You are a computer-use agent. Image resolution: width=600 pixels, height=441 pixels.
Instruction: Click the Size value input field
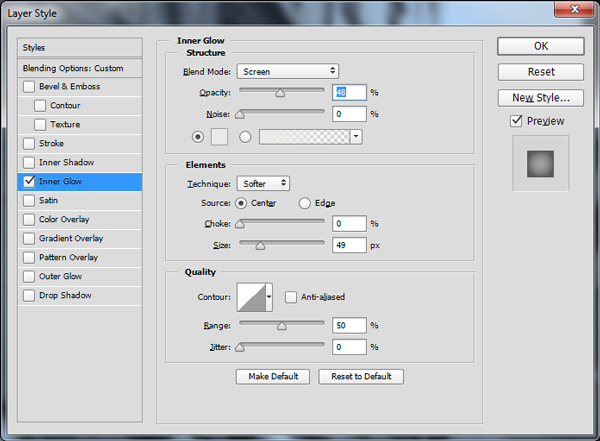pyautogui.click(x=350, y=245)
